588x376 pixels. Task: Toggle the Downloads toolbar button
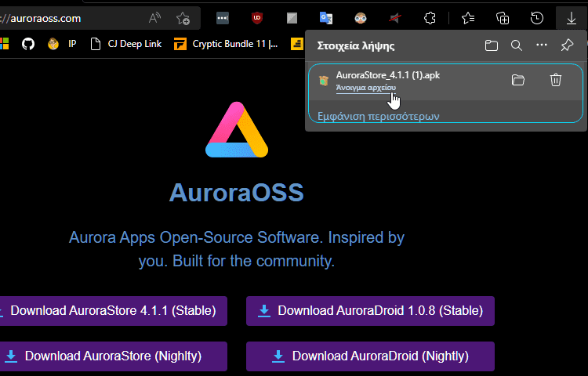coord(571,18)
